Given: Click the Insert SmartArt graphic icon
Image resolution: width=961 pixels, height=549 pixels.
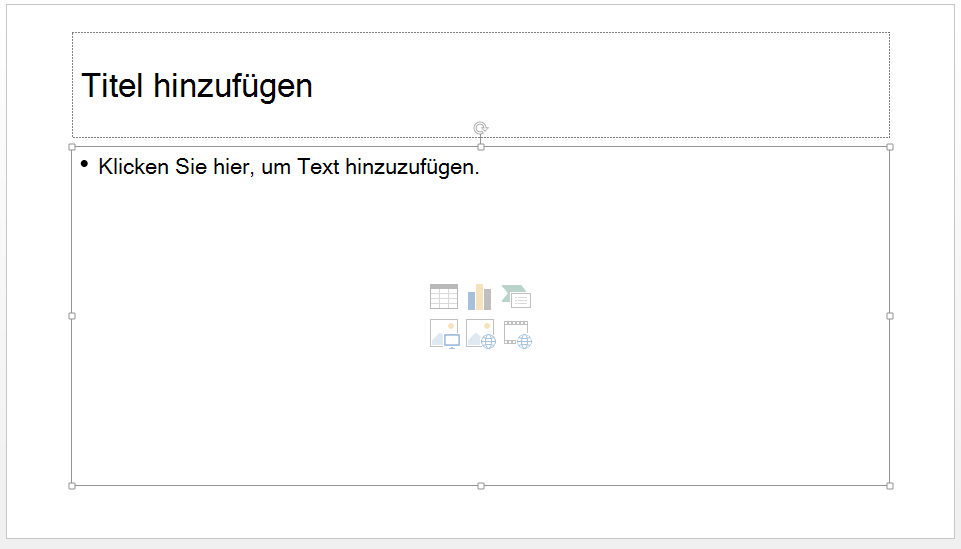Looking at the screenshot, I should [x=516, y=297].
